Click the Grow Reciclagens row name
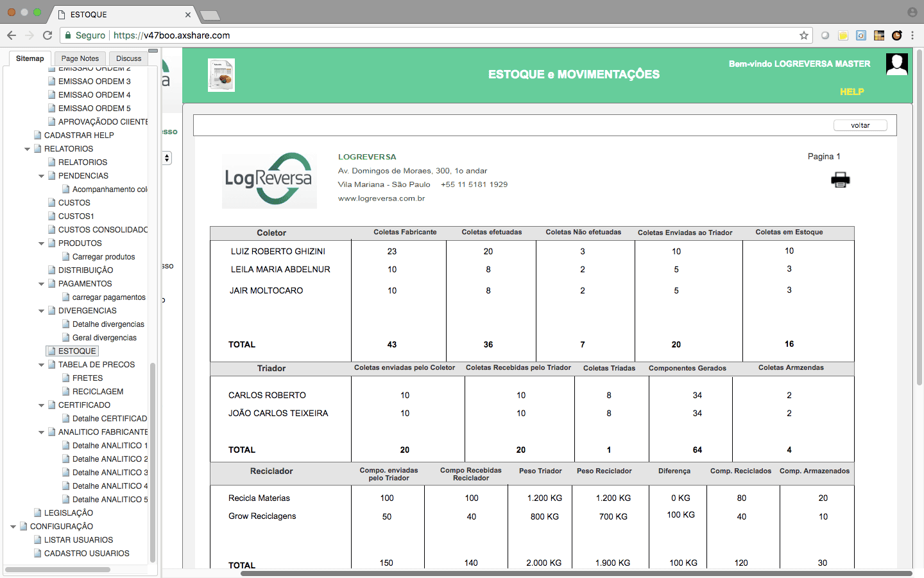The height and width of the screenshot is (578, 924). [262, 516]
